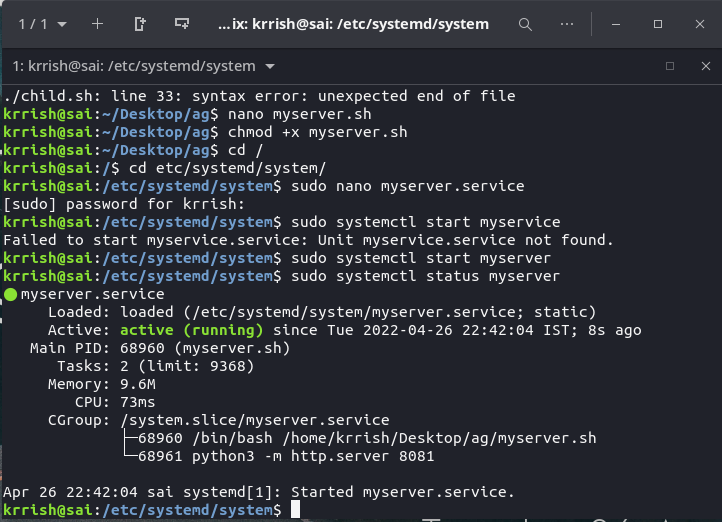The image size is (722, 522).
Task: Maximize the terminal pane with the square icon
Action: point(670,66)
